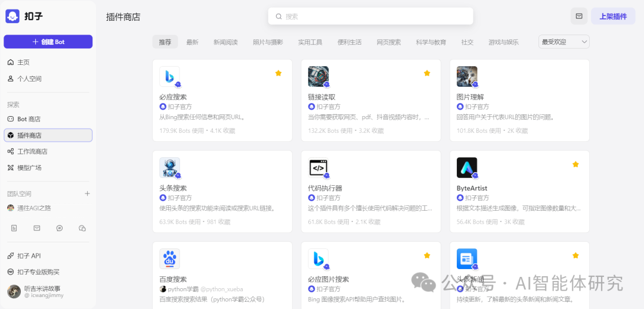Image resolution: width=644 pixels, height=309 pixels.
Task: Click the WeChat icon in sidebar bottom row
Action: (x=82, y=228)
